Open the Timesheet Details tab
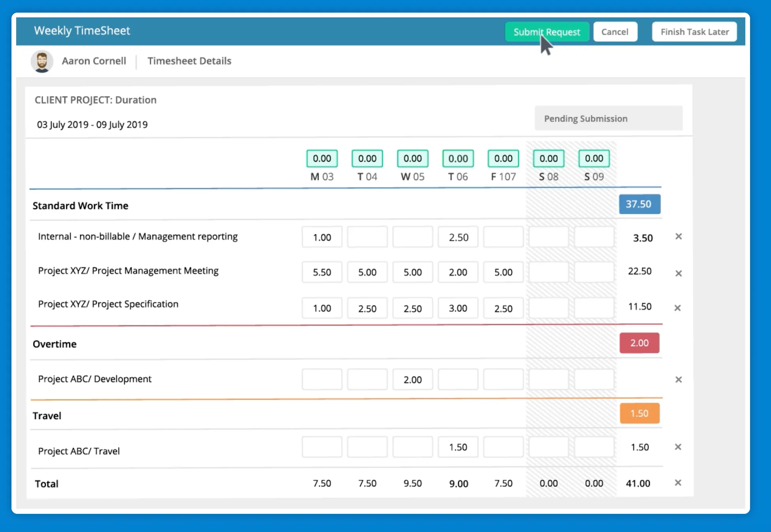The image size is (771, 532). pos(189,61)
